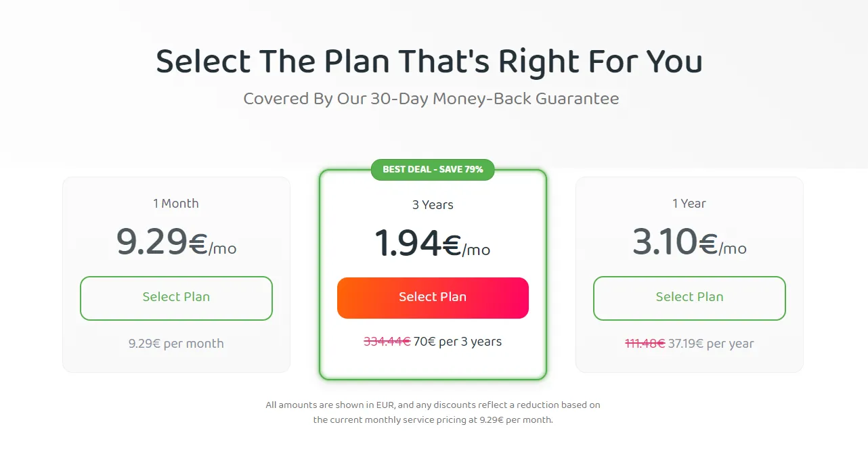The height and width of the screenshot is (454, 868).
Task: Click Select Plan for the 3 Years option
Action: (433, 297)
